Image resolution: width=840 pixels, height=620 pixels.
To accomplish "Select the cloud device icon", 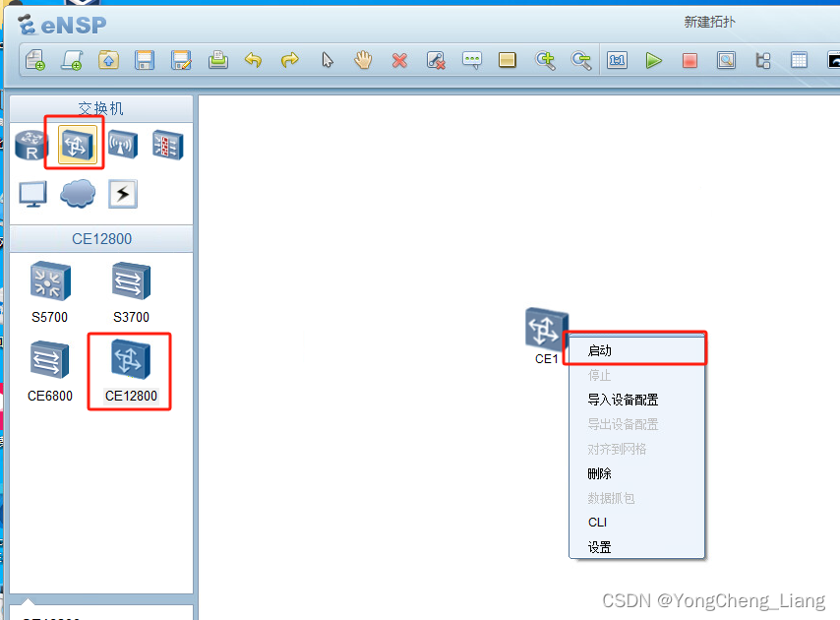I will 77,193.
